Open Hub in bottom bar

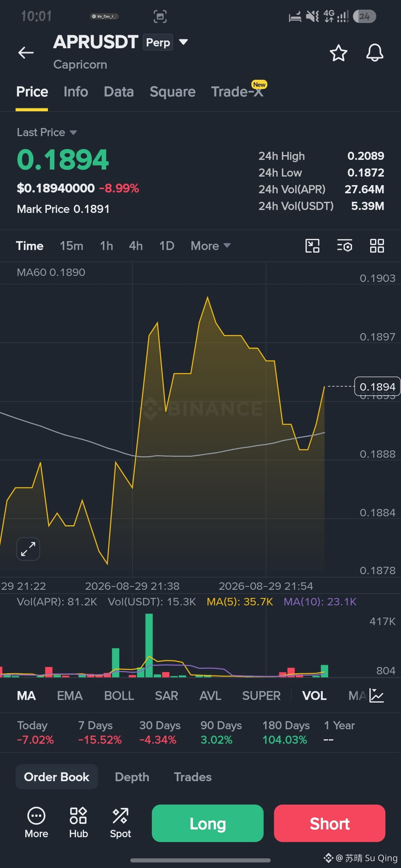pyautogui.click(x=78, y=823)
